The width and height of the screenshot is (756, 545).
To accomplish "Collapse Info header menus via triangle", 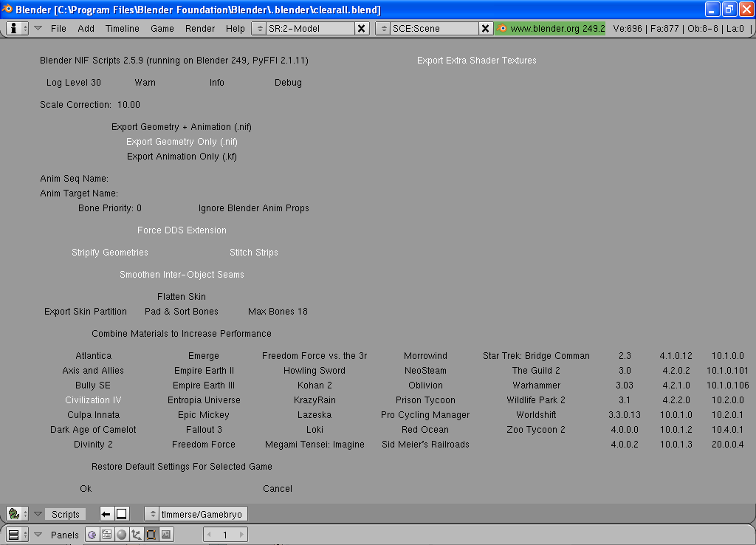I will click(x=38, y=29).
